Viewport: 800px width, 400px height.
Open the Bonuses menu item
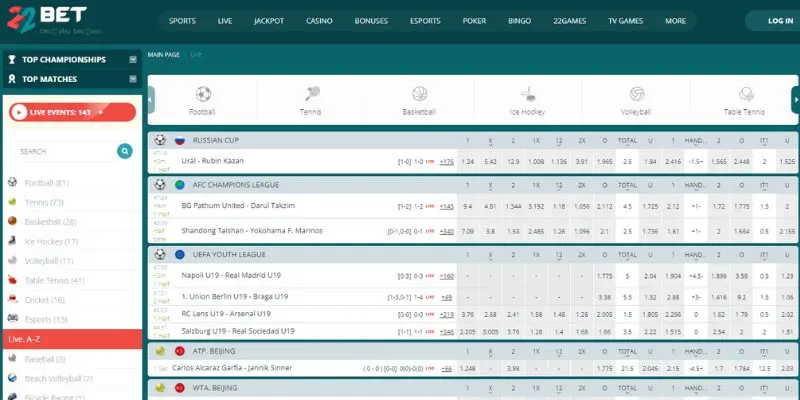click(371, 21)
